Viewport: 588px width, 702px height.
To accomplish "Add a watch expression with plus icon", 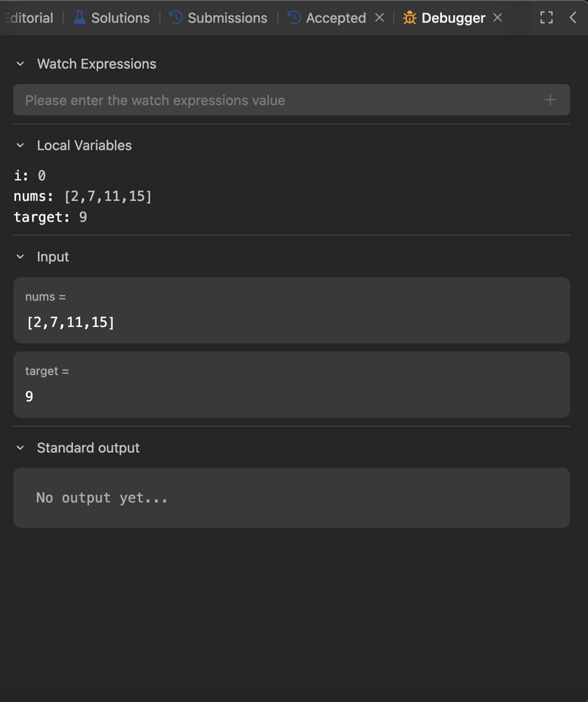I will (x=550, y=100).
